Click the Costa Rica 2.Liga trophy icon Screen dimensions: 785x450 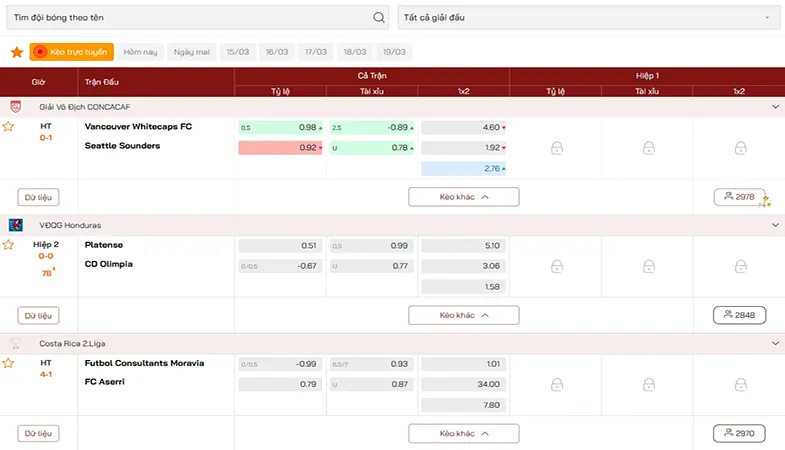(16, 343)
